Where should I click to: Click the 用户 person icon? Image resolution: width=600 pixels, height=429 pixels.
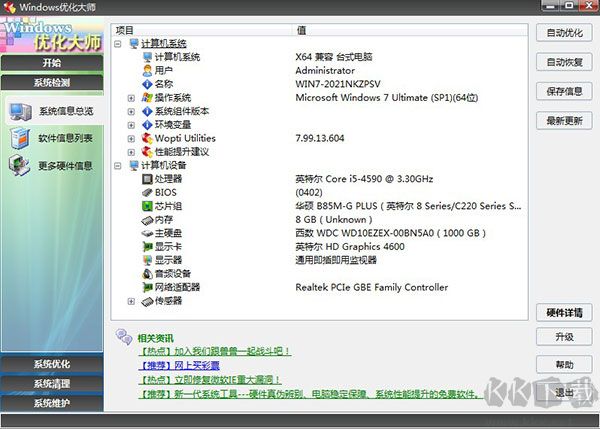click(147, 70)
